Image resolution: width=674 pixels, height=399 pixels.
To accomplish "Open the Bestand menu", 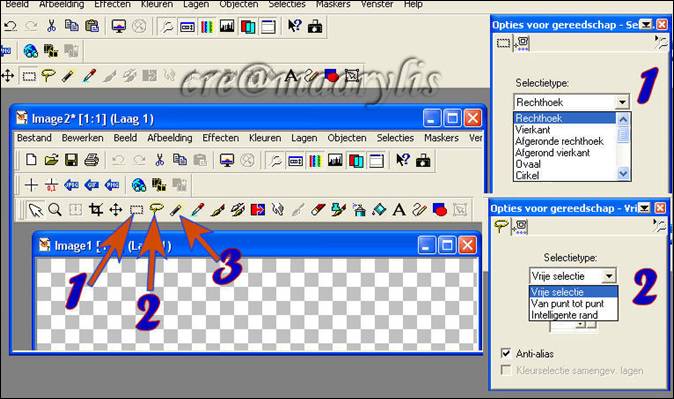I will coord(34,138).
